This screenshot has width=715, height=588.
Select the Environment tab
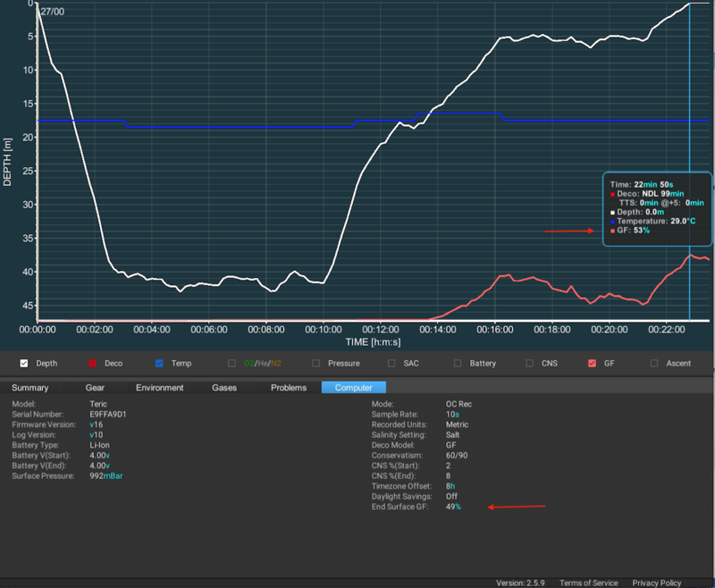(x=159, y=388)
